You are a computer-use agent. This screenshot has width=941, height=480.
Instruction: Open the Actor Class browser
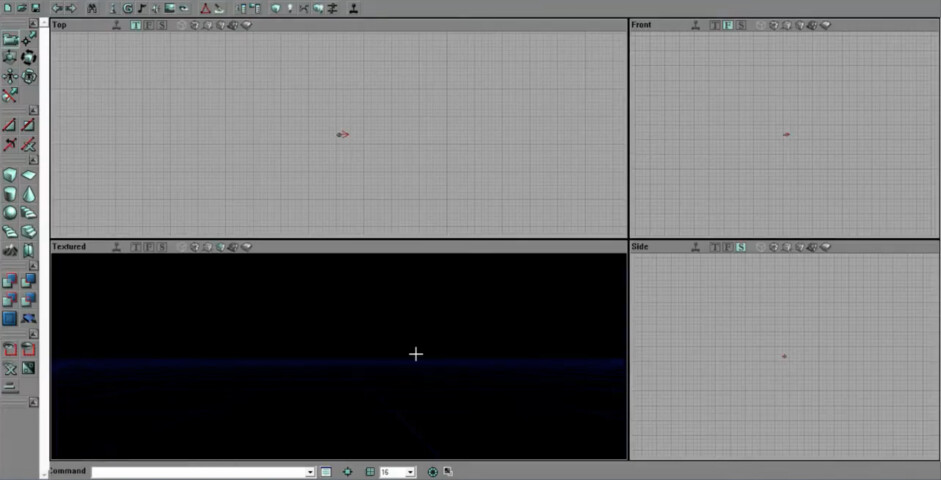coord(114,8)
